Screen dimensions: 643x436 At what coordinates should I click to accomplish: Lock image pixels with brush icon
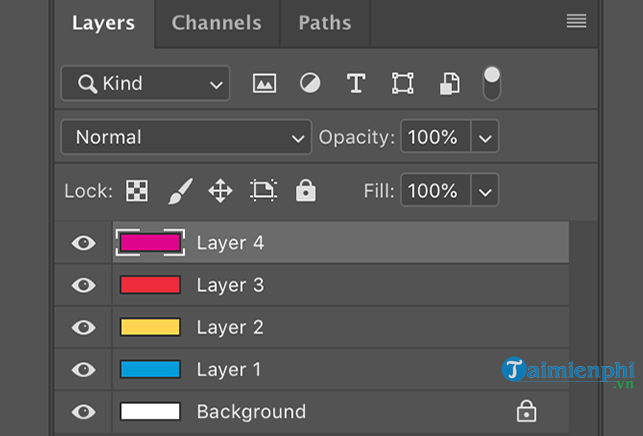coord(180,191)
